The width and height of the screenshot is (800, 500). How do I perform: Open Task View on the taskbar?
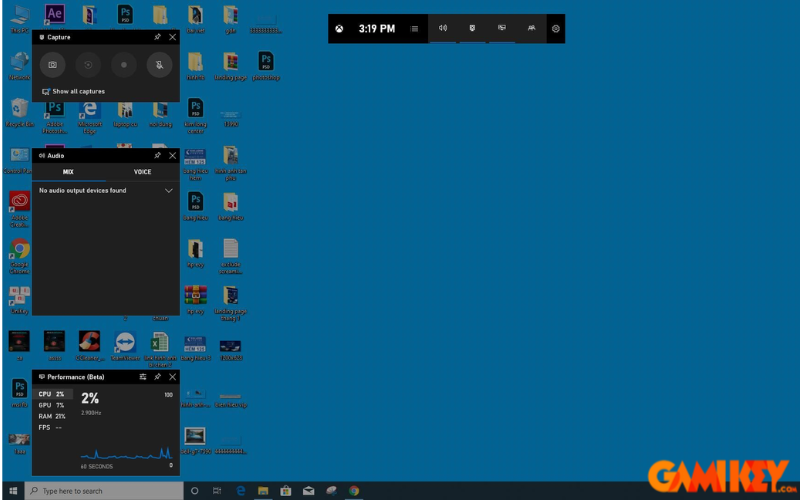click(x=217, y=491)
